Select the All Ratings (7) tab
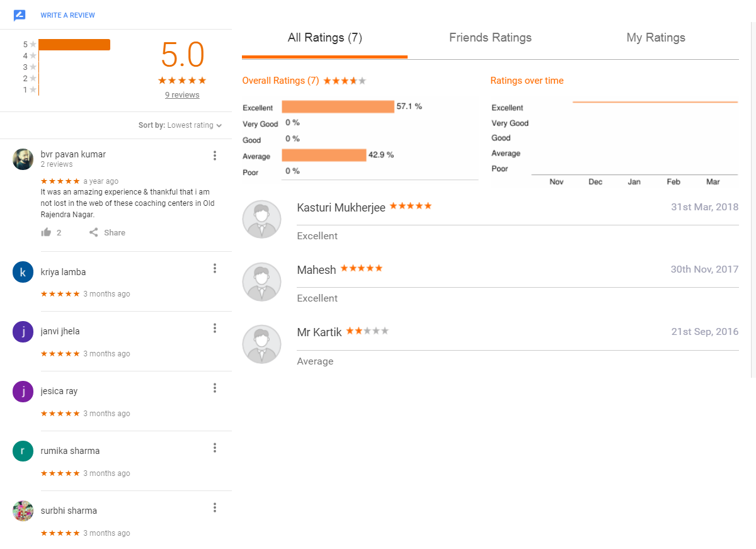Image resolution: width=756 pixels, height=549 pixels. 325,38
